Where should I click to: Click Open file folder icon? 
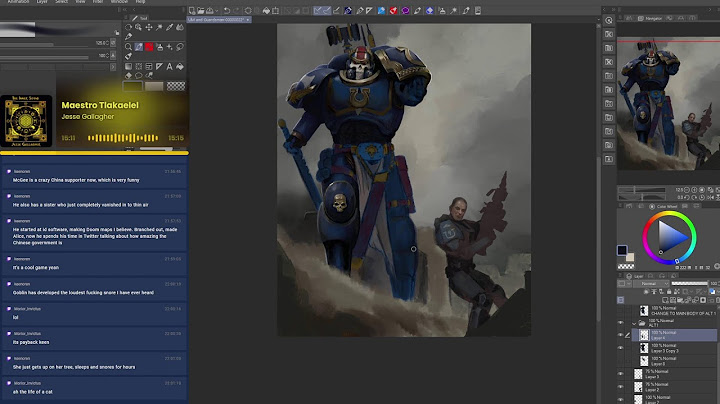click(x=201, y=11)
